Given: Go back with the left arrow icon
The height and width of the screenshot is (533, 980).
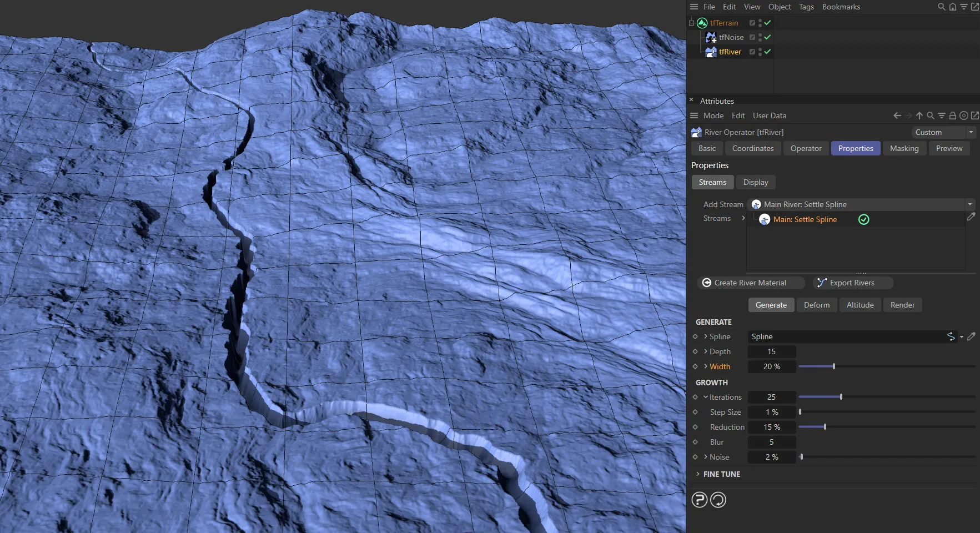Looking at the screenshot, I should point(897,115).
